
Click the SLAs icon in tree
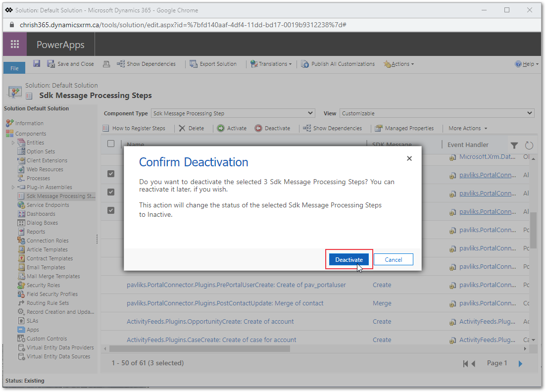pos(21,321)
